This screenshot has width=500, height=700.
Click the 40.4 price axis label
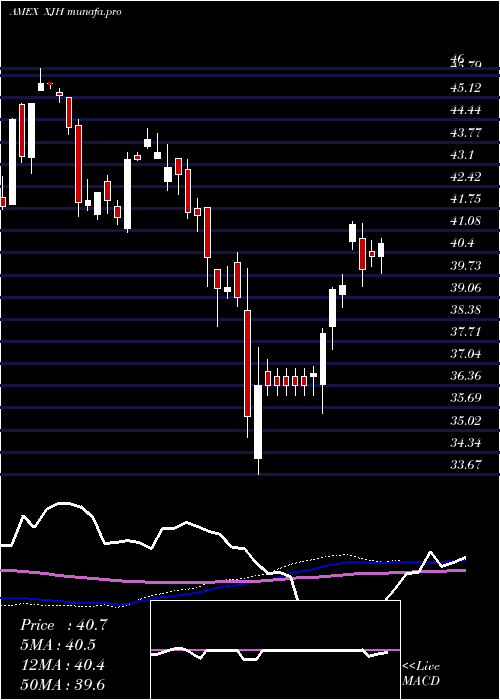[x=462, y=243]
